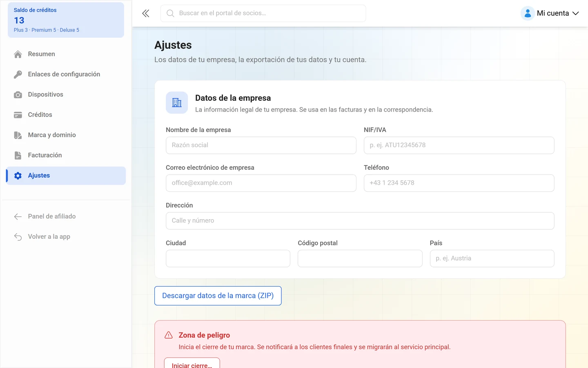Click the Resumen home icon

point(18,54)
